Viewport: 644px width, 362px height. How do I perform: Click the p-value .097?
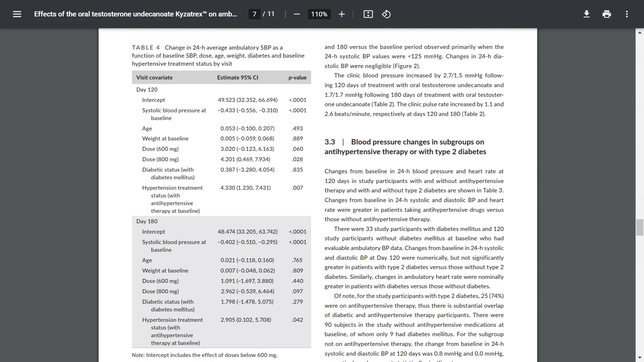(x=297, y=291)
